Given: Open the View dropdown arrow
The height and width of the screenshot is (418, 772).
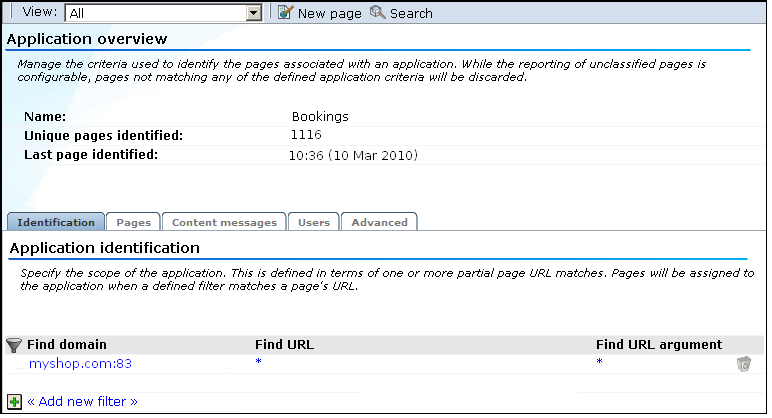Looking at the screenshot, I should click(254, 13).
